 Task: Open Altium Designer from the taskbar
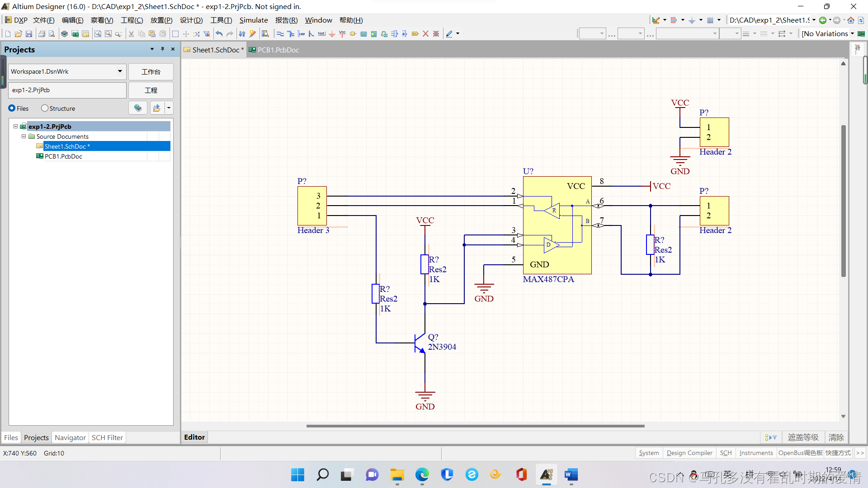pos(546,475)
